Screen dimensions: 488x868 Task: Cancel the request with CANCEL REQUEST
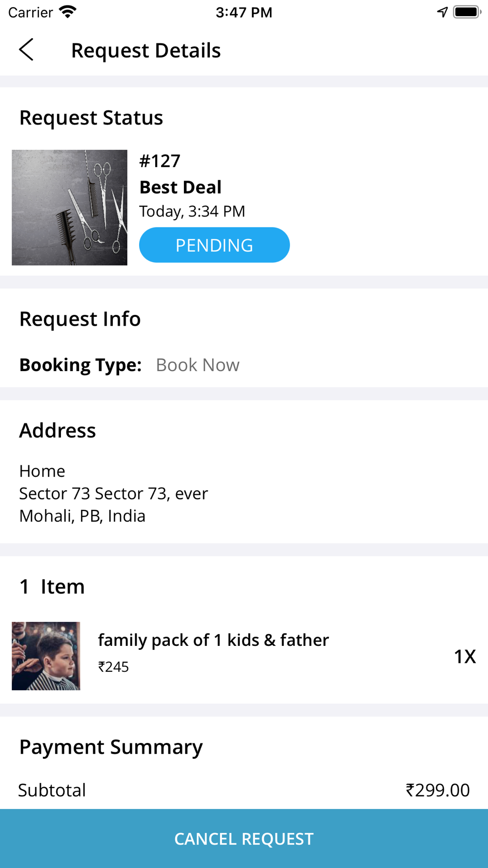click(244, 838)
